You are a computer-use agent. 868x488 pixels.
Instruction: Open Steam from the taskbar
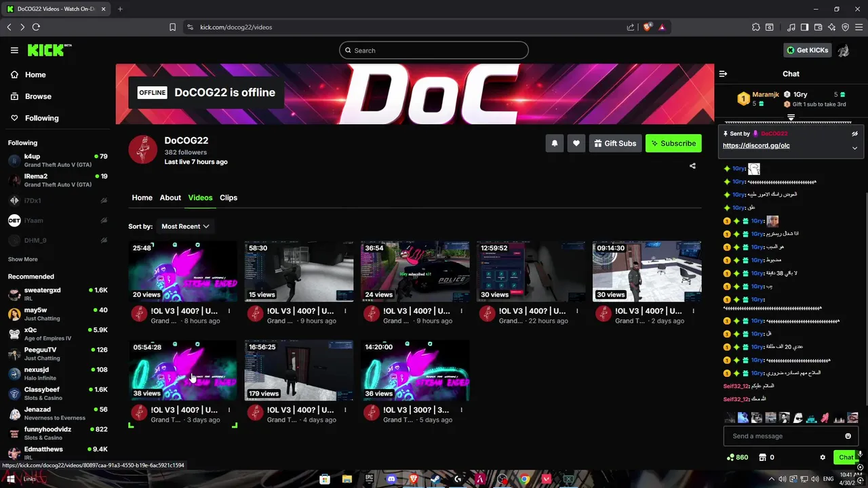coord(435,479)
